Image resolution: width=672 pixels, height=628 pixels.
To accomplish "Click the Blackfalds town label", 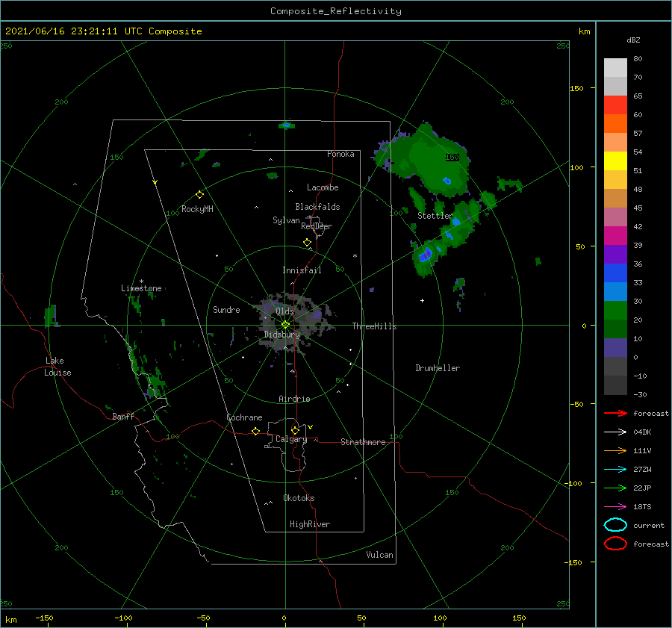I will [x=317, y=207].
